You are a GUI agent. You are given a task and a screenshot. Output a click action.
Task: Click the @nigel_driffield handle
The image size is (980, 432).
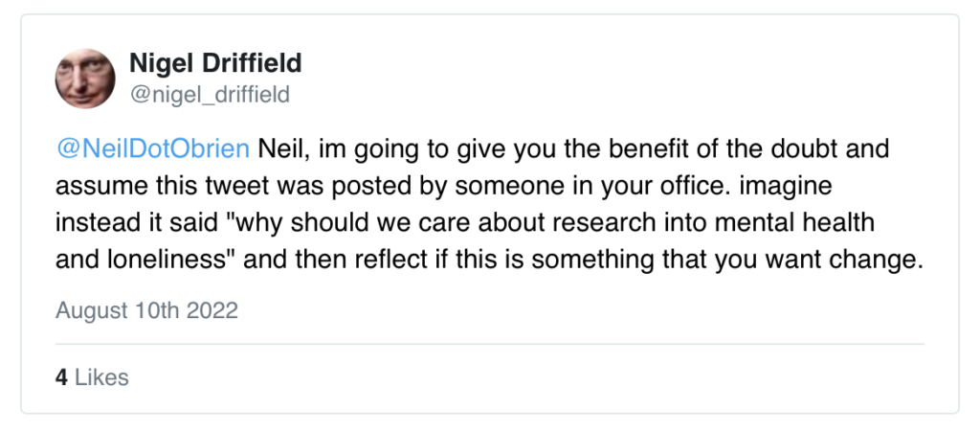pyautogui.click(x=209, y=94)
